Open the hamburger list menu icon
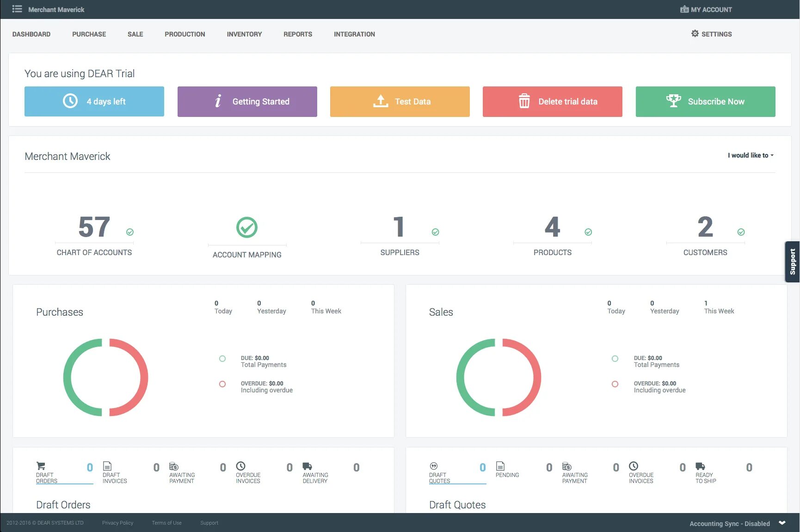 click(17, 9)
